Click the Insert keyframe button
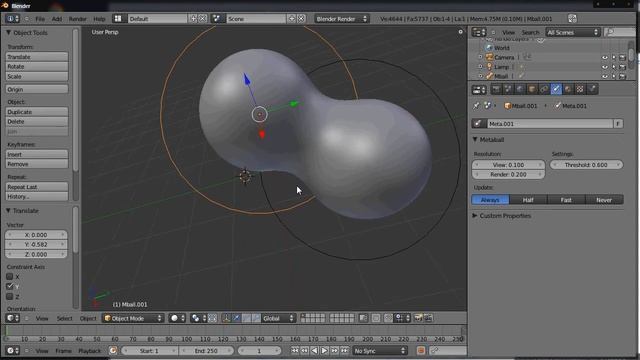 [37, 154]
